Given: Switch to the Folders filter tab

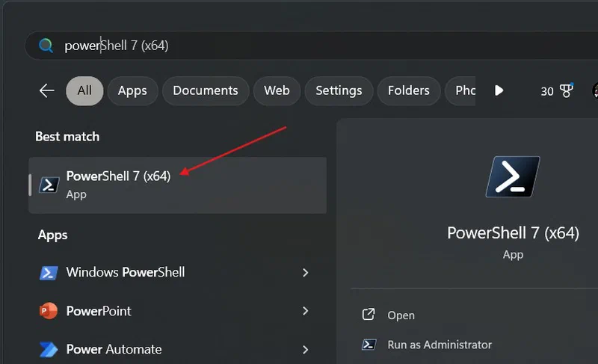Looking at the screenshot, I should point(408,90).
